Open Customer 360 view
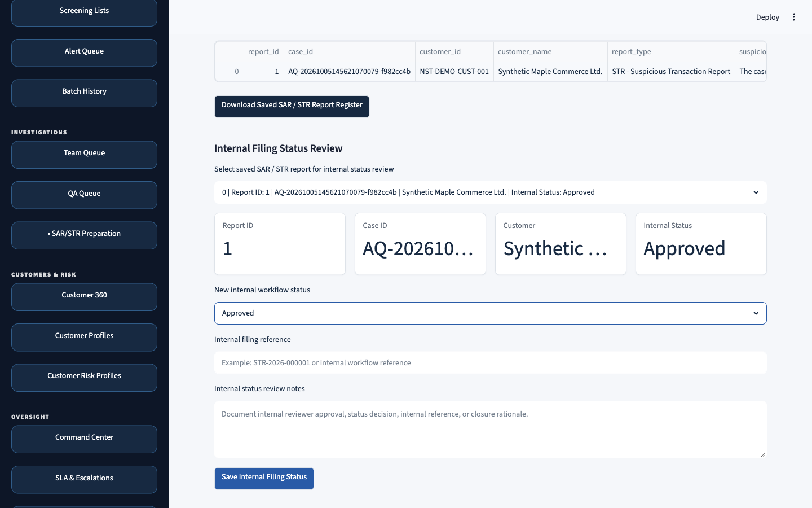The width and height of the screenshot is (812, 508). tap(84, 296)
